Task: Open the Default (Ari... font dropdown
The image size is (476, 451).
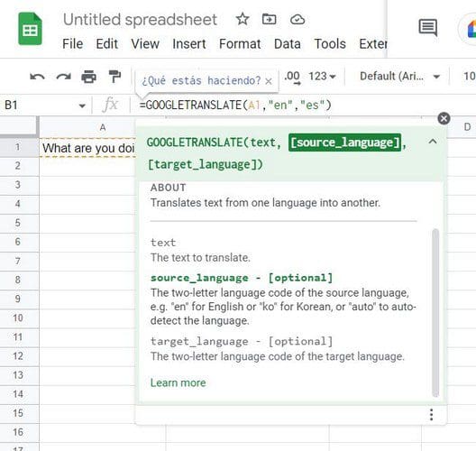Action: 399,77
